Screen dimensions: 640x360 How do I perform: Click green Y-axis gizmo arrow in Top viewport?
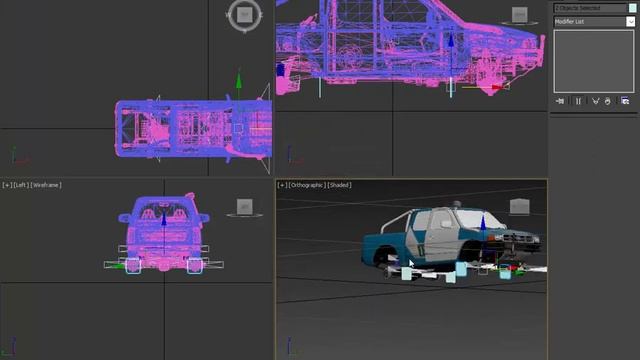pyautogui.click(x=239, y=81)
